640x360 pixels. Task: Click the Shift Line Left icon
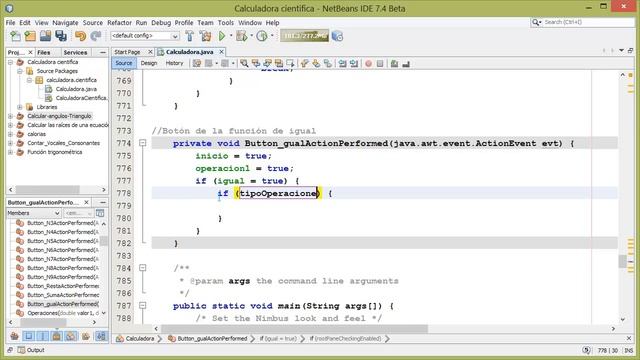pos(342,63)
